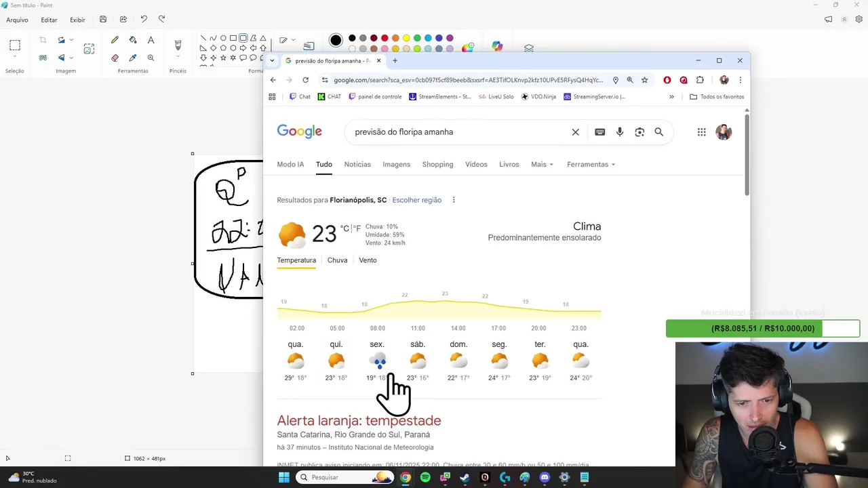Click the Paint rectangular selection tool

pyautogui.click(x=15, y=45)
